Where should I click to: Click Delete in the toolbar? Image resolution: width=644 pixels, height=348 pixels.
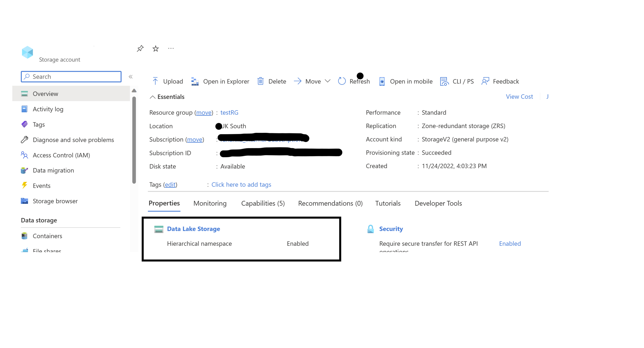coord(272,81)
